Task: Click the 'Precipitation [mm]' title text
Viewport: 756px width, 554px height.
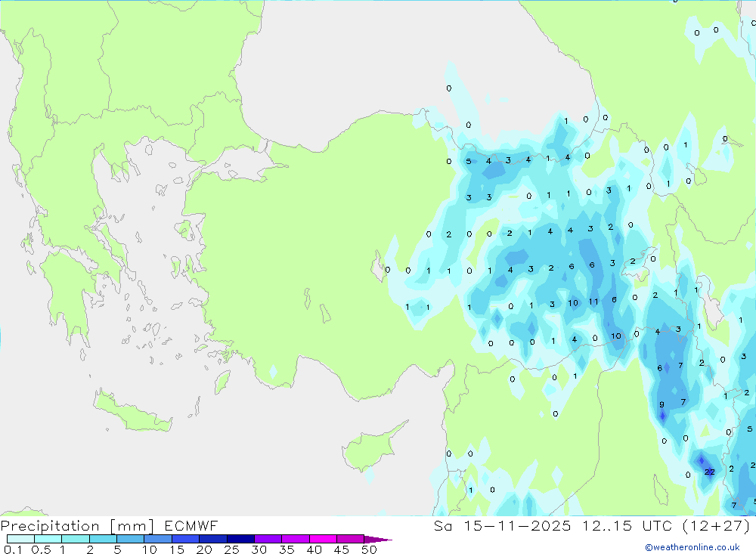Action: coord(78,526)
